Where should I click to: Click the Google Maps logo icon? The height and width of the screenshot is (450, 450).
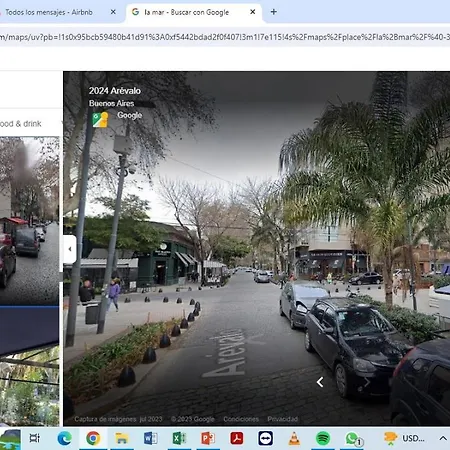pyautogui.click(x=100, y=120)
